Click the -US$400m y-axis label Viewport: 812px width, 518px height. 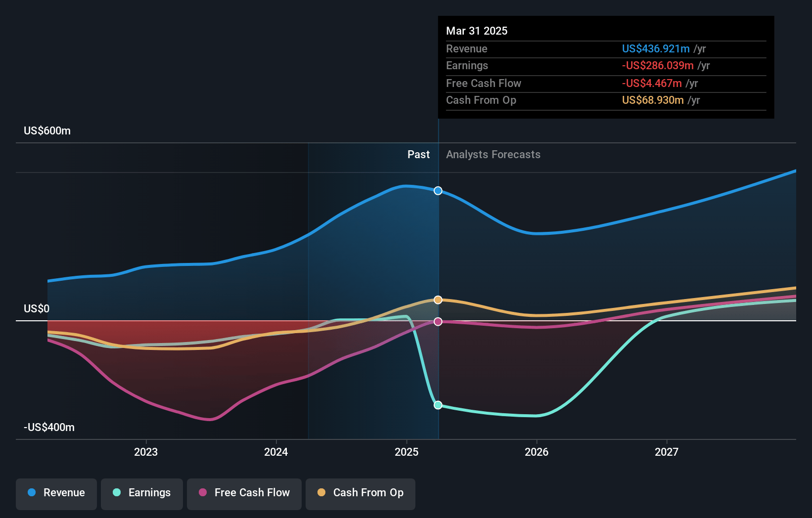click(x=49, y=428)
